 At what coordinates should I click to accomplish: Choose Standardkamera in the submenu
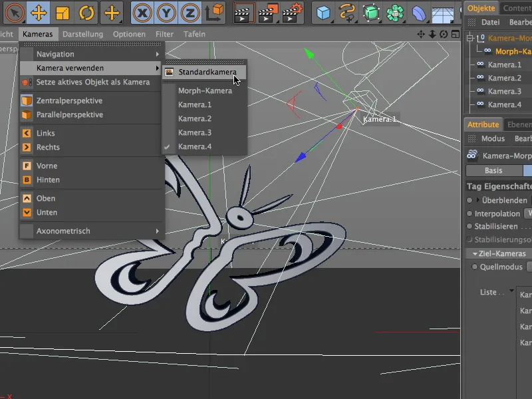click(204, 72)
